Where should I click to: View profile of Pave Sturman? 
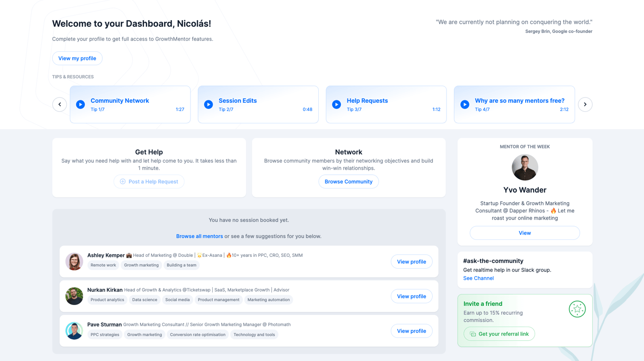(411, 331)
